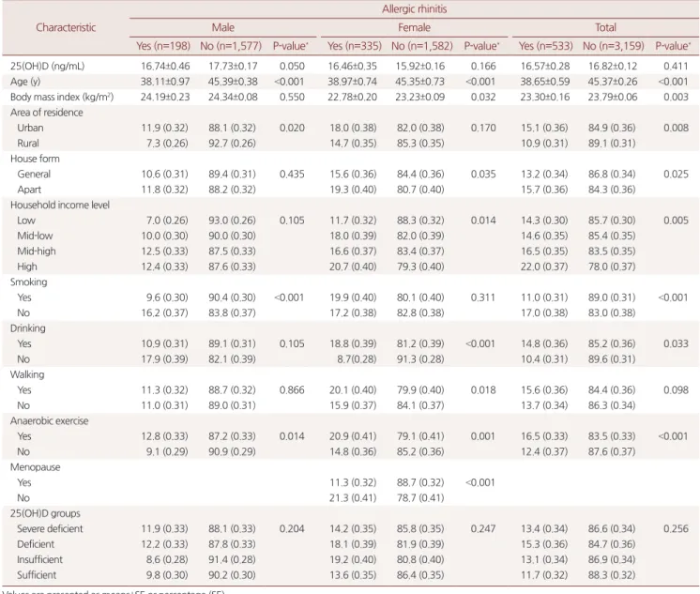This screenshot has width=700, height=594.
Task: Click the '25(OH)D groups' section label
Action: coord(45,513)
